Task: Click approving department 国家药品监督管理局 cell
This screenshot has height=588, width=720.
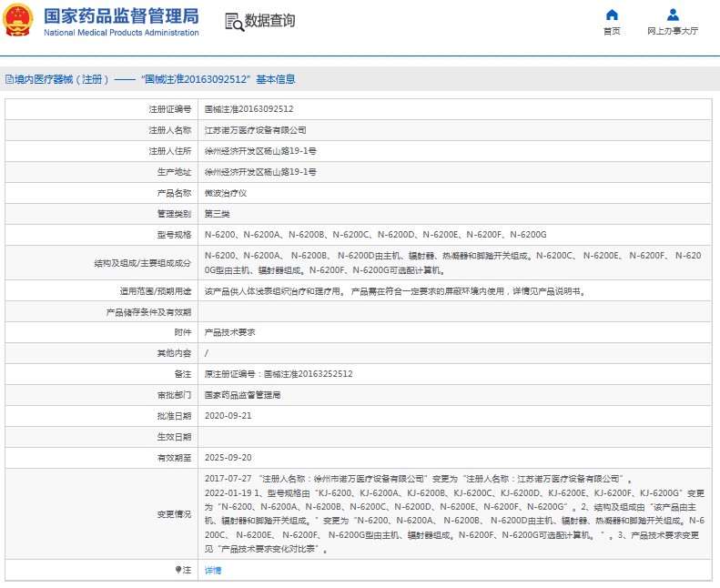Action: pyautogui.click(x=242, y=395)
